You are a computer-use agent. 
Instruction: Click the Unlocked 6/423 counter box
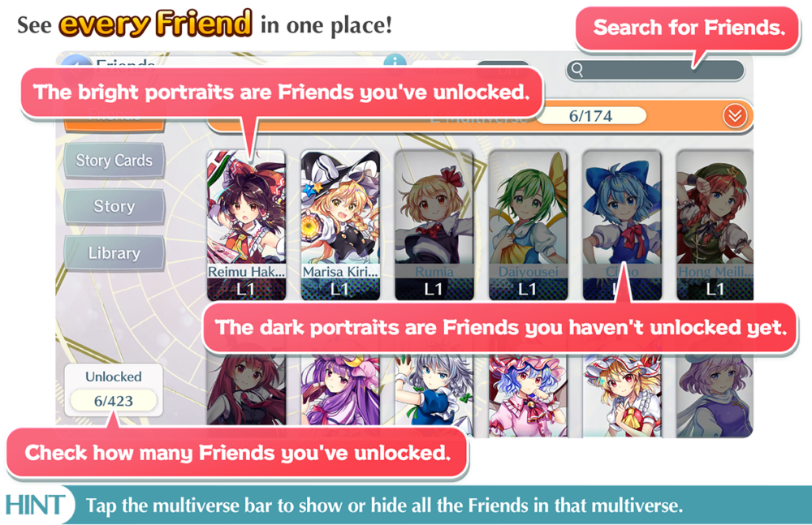114,389
